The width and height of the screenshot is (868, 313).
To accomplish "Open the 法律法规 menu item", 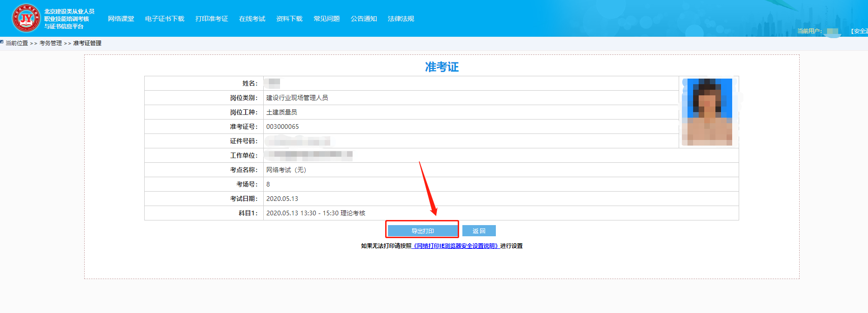I will coord(401,19).
